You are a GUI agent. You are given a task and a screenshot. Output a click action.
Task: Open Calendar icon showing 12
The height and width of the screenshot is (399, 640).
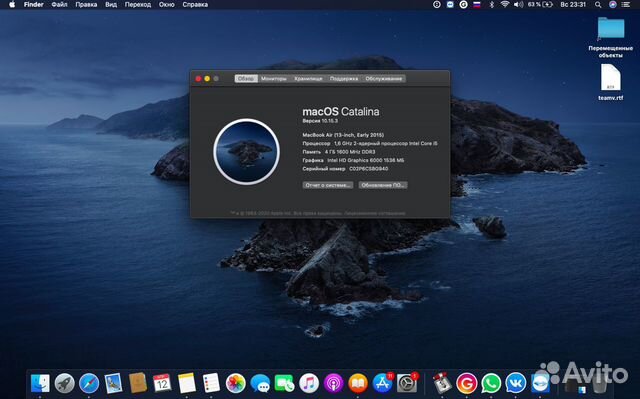(x=162, y=383)
